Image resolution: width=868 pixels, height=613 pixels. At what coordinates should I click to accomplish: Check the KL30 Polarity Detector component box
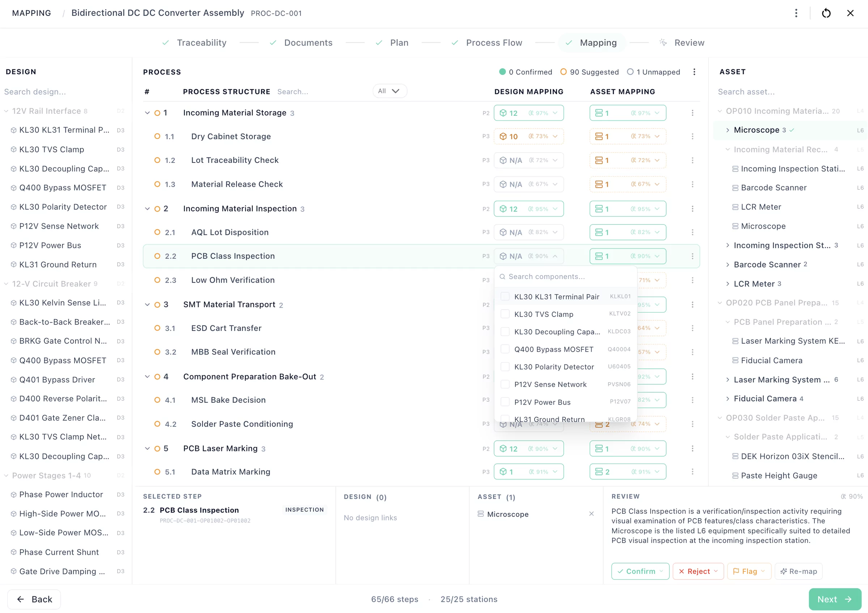505,367
